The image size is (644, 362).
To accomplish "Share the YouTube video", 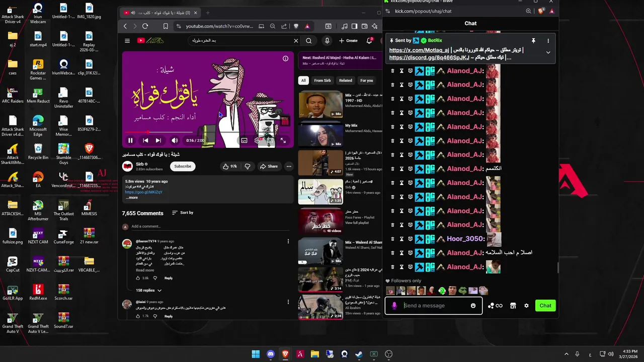I will pos(269,166).
